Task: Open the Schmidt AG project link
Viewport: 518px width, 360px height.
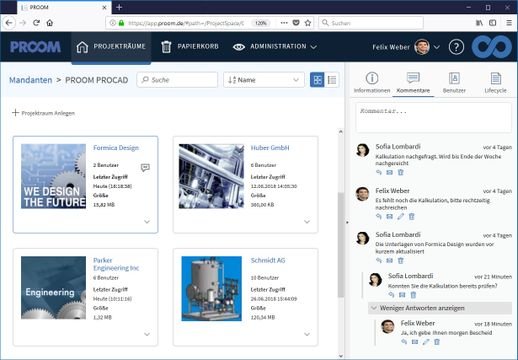Action: [268, 260]
